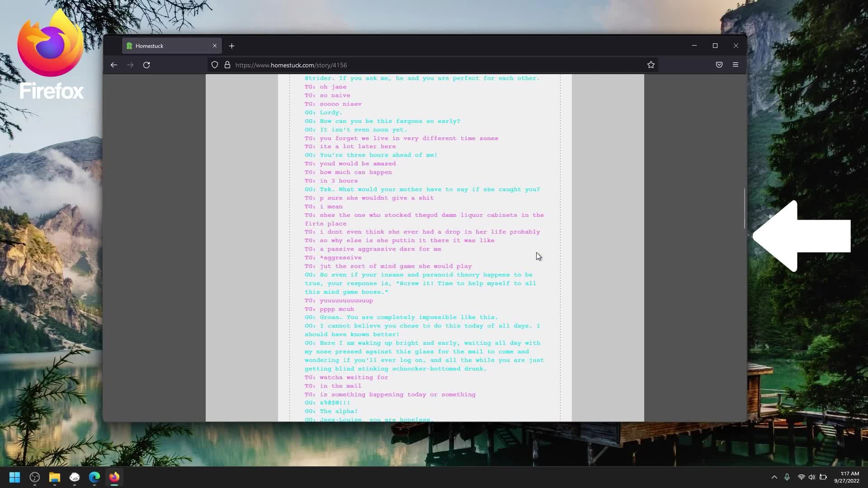Click the line "TG: yuuuuuuuuuuuup"
The width and height of the screenshot is (868, 488).
tap(339, 300)
